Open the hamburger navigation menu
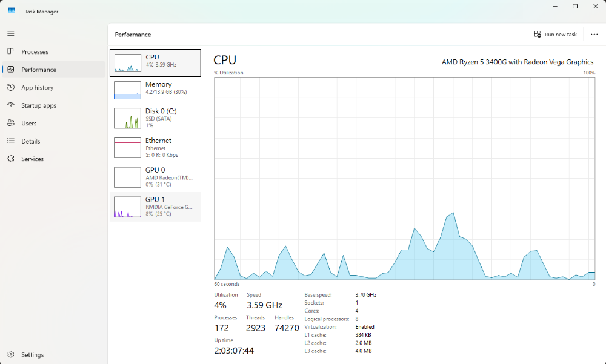This screenshot has height=364, width=606. coord(11,34)
